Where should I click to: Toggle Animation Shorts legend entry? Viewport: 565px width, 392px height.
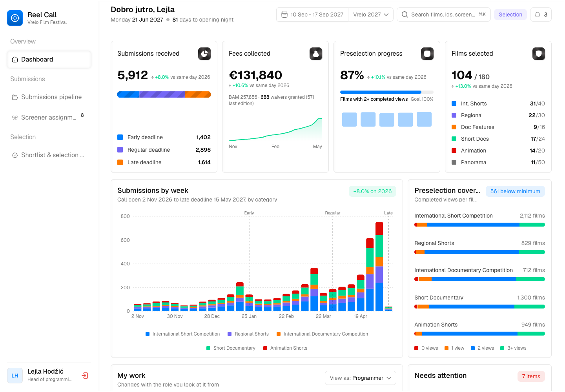(x=285, y=348)
